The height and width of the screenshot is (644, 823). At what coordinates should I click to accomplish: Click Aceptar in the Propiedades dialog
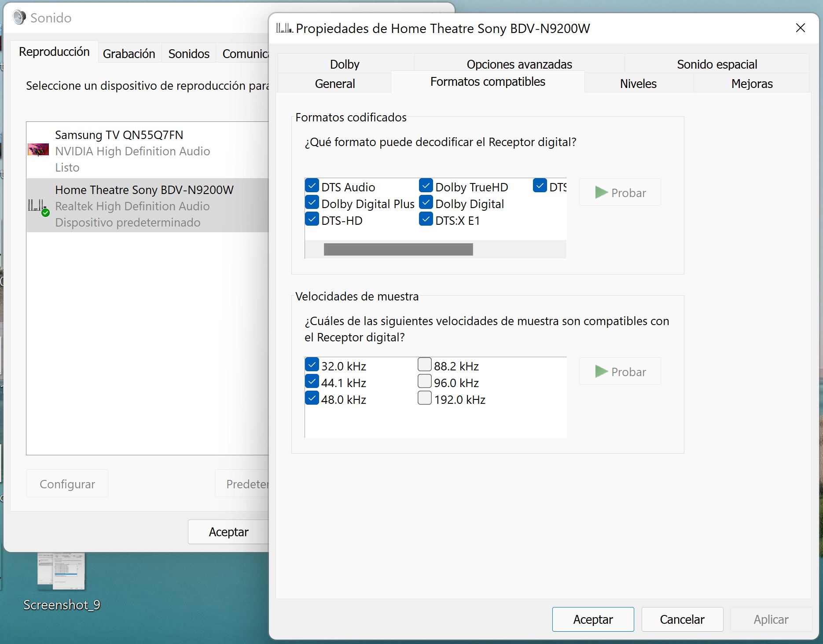click(593, 619)
